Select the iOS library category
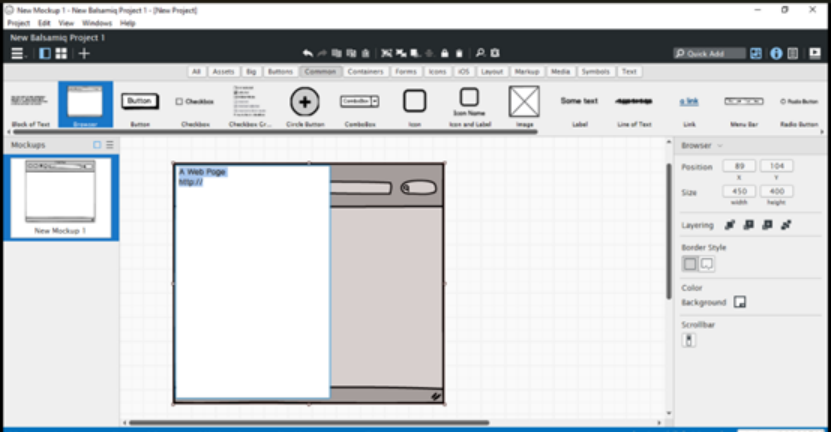The image size is (831, 432). coord(464,72)
